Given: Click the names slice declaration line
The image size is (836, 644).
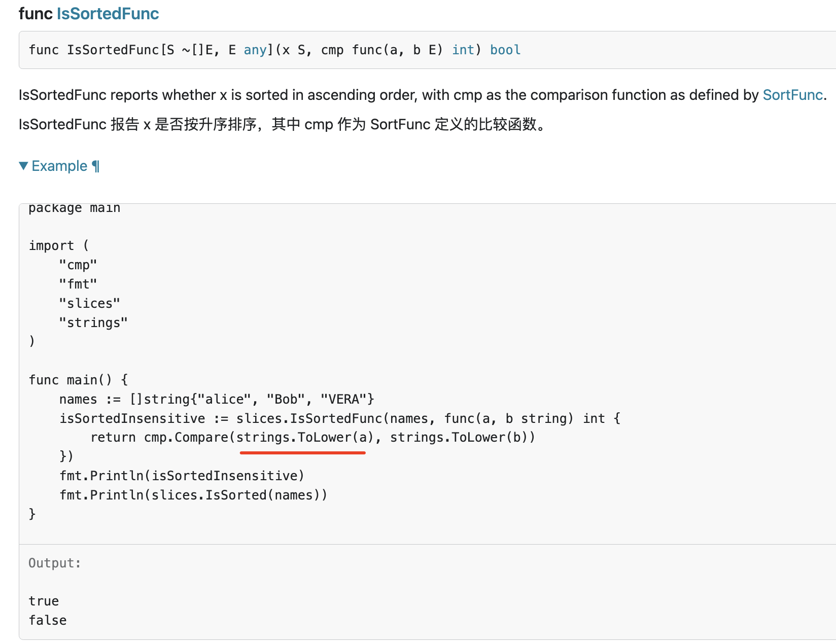Looking at the screenshot, I should point(217,399).
